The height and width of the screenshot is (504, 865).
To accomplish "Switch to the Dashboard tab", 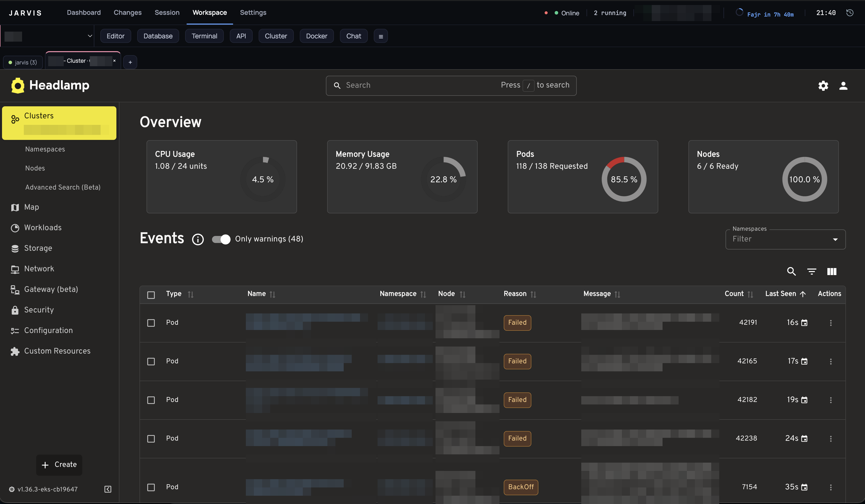I will coord(84,13).
